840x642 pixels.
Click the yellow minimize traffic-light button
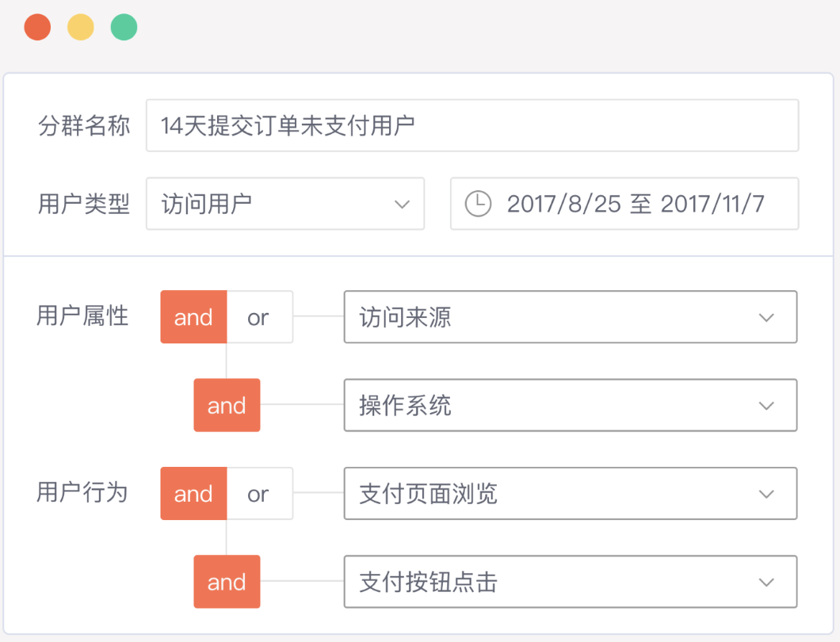point(80,26)
